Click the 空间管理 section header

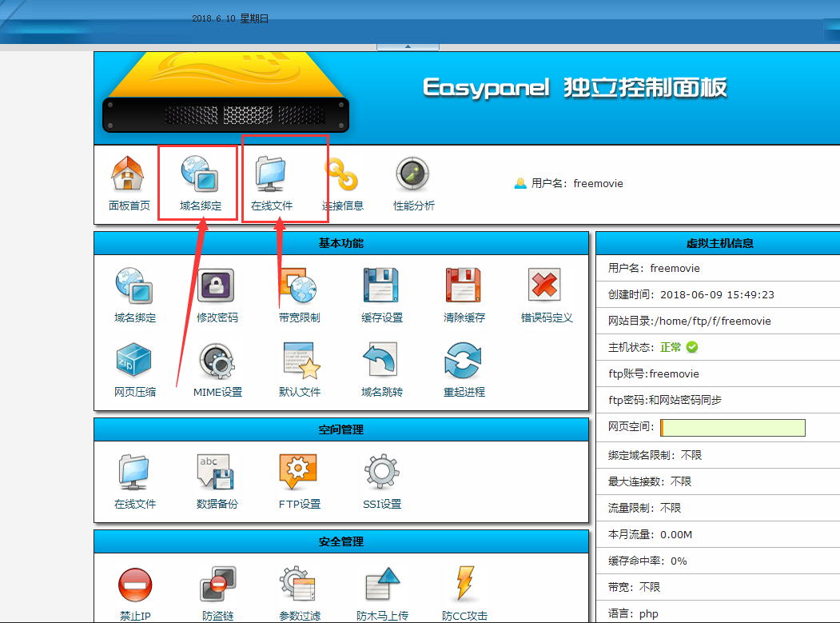(341, 429)
